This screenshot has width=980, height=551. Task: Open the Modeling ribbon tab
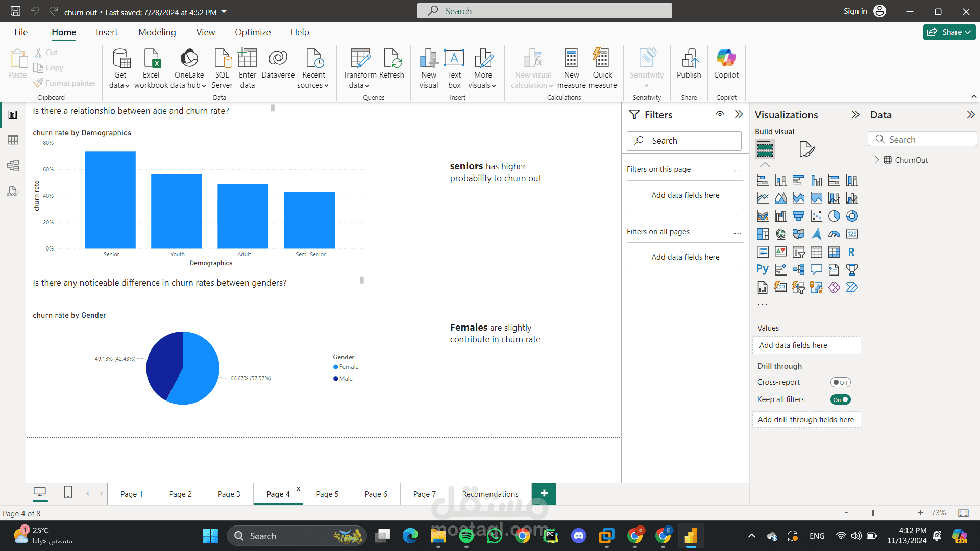pyautogui.click(x=157, y=32)
